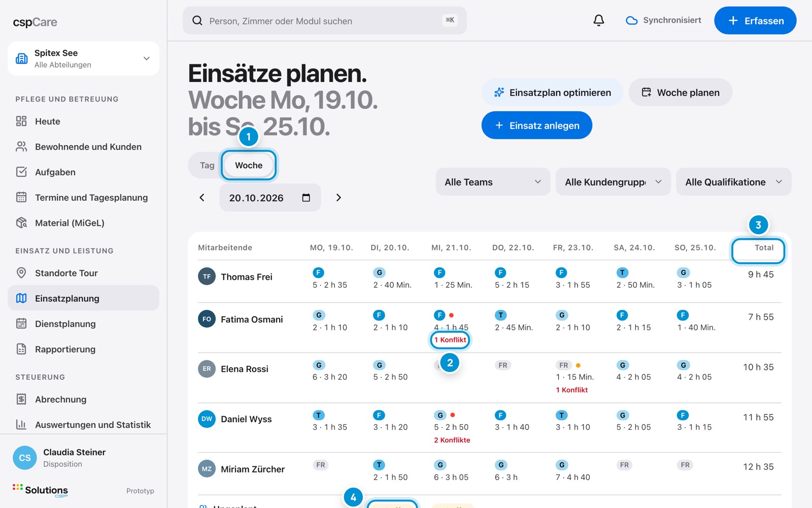
Task: Click the Synchronisiert cloud icon
Action: click(631, 21)
